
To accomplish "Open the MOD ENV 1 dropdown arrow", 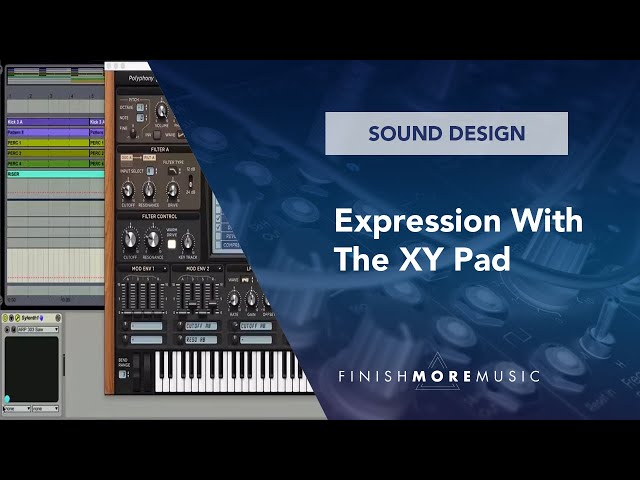I will tap(164, 269).
